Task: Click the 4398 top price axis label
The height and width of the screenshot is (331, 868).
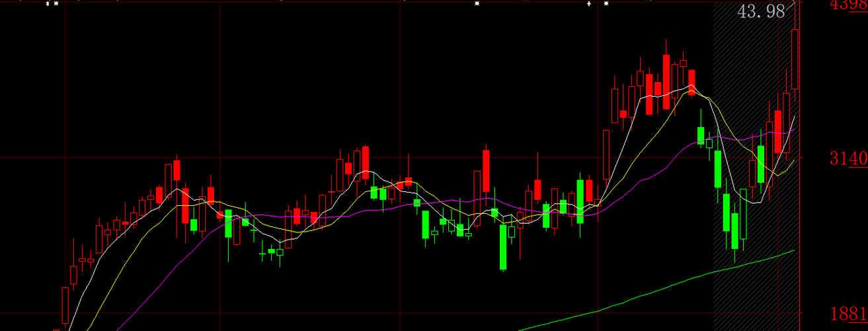Action: (x=849, y=5)
